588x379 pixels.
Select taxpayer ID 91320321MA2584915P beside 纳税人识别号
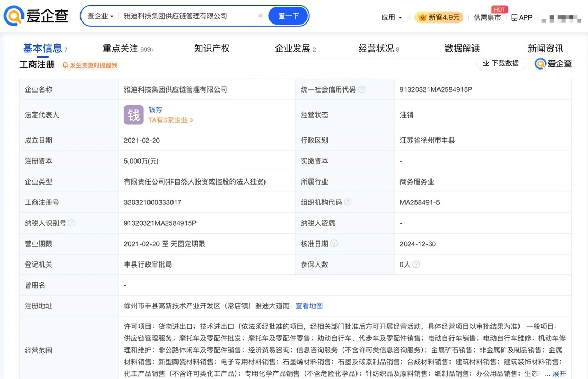pyautogui.click(x=160, y=223)
